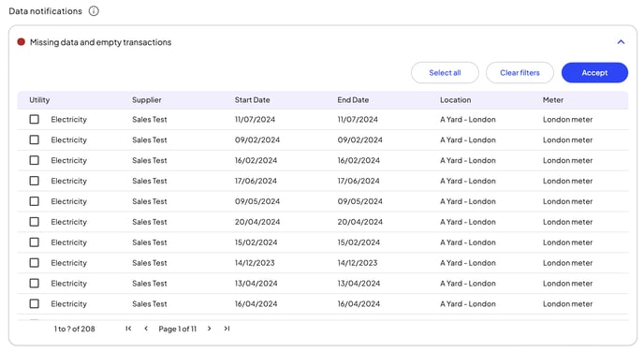644x352 pixels.
Task: Collapse the Missing data section chevron
Action: pos(621,42)
